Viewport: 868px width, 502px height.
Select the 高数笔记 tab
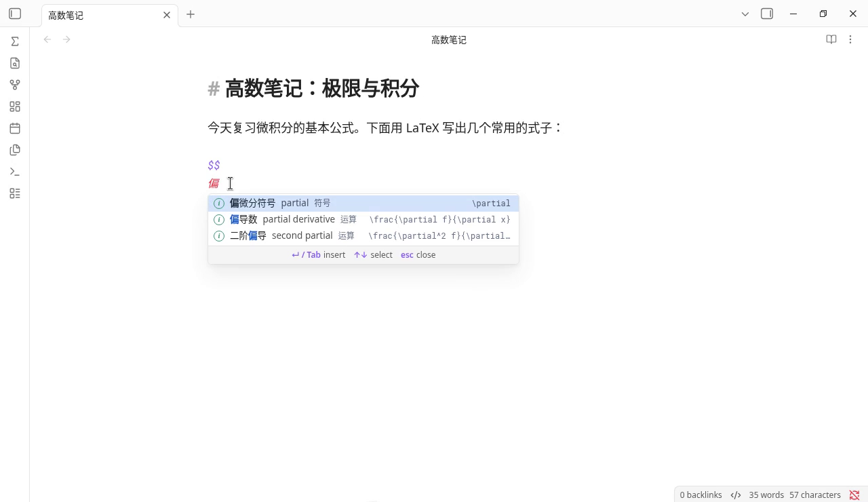109,15
